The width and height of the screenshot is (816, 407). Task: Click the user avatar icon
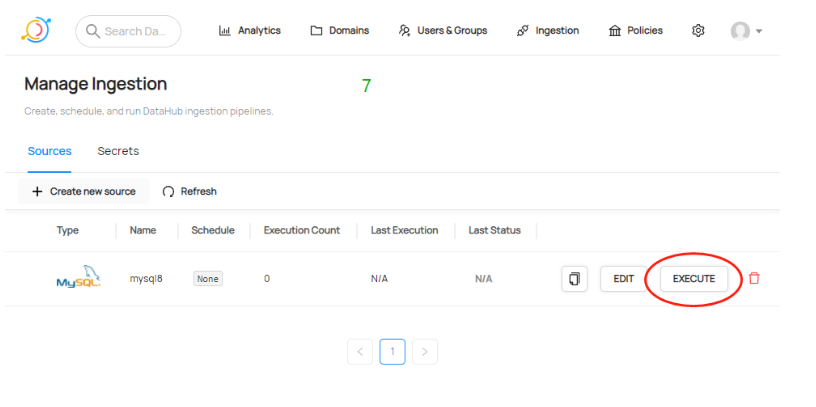point(740,31)
